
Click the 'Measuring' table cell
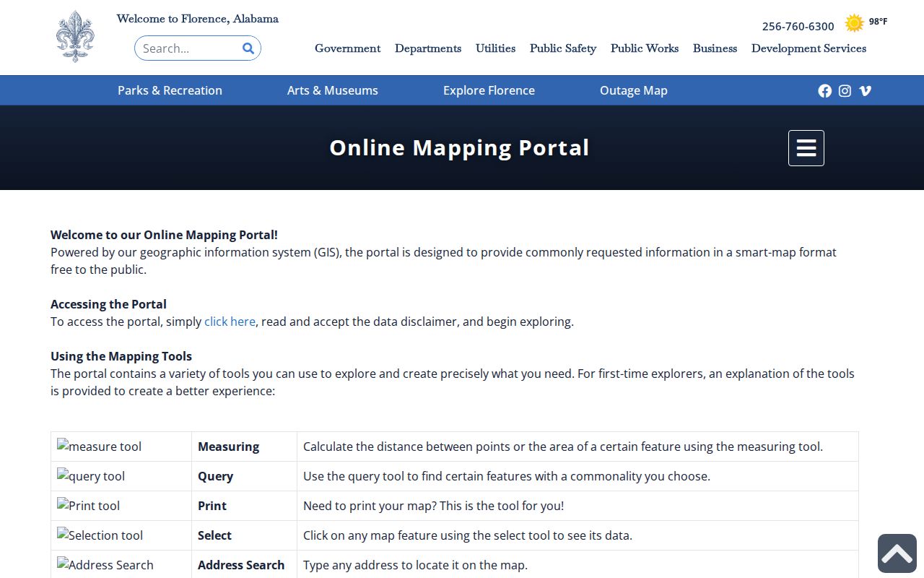pyautogui.click(x=244, y=447)
